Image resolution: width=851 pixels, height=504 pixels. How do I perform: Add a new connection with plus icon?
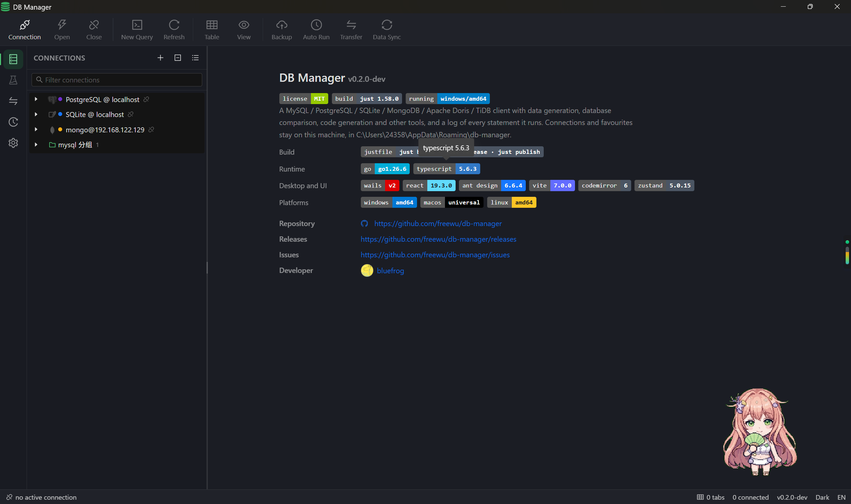160,58
